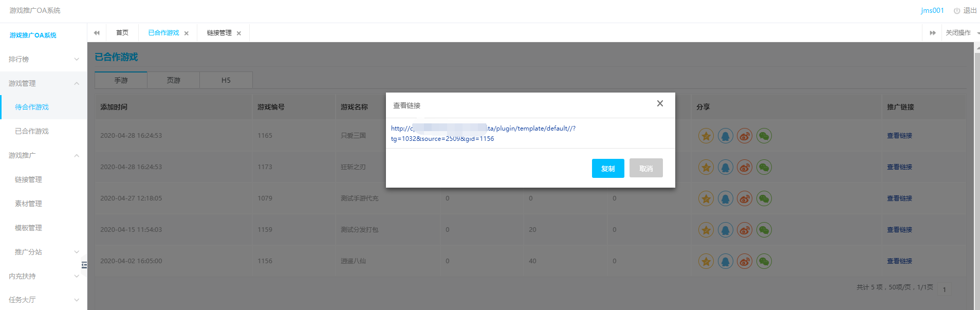The image size is (980, 310).
Task: Click the sidebar collapse icon
Action: point(84,265)
